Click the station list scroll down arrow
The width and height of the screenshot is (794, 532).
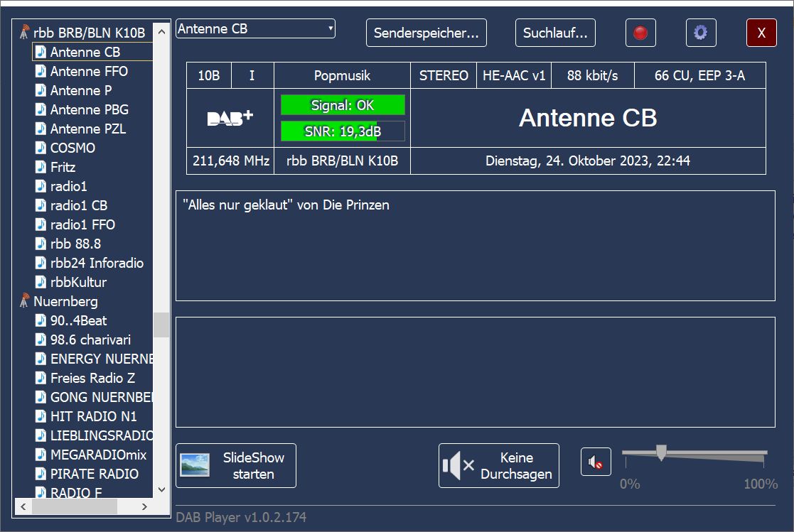tap(161, 489)
